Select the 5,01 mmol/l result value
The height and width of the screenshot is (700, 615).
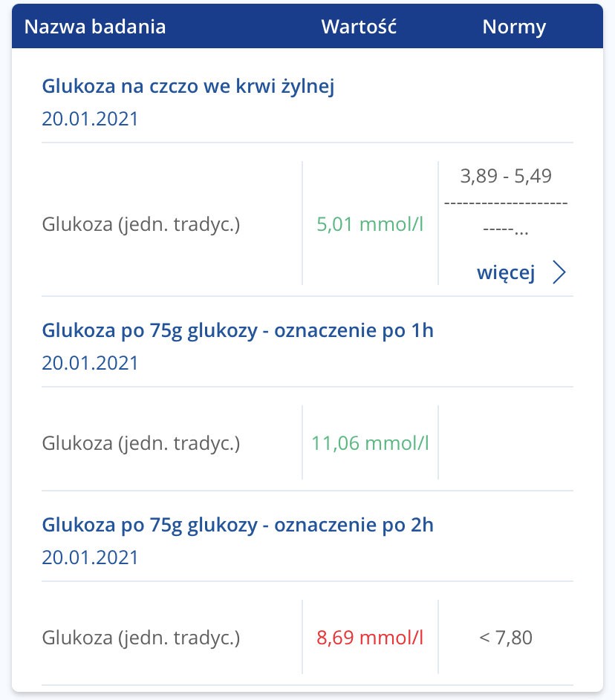[370, 224]
